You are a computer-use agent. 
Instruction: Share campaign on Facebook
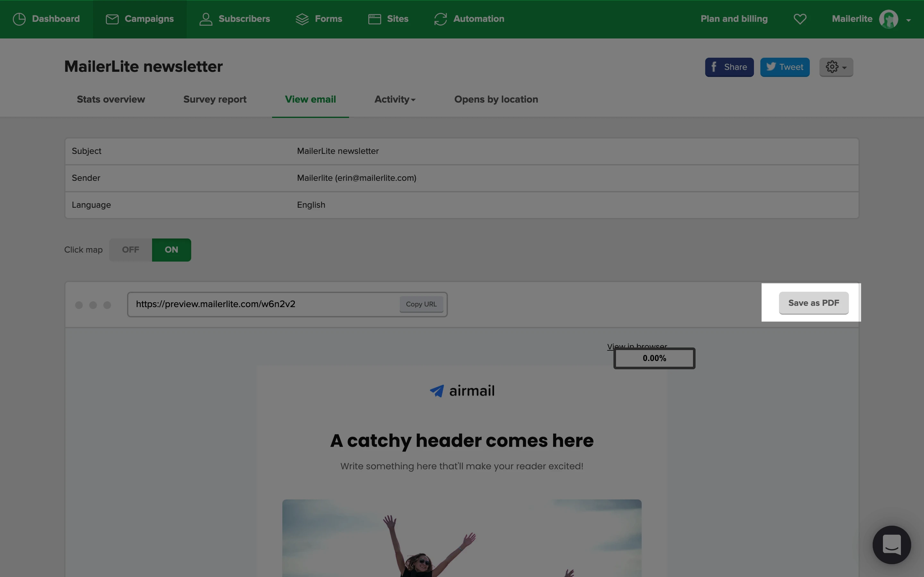click(729, 67)
